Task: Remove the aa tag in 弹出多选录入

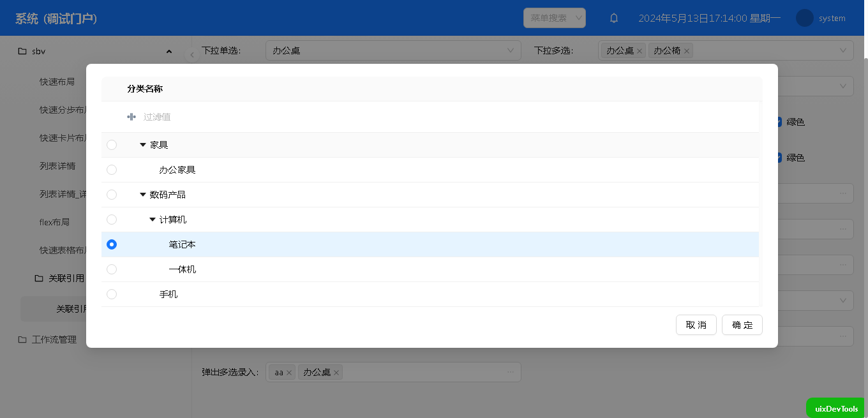Action: pyautogui.click(x=288, y=373)
